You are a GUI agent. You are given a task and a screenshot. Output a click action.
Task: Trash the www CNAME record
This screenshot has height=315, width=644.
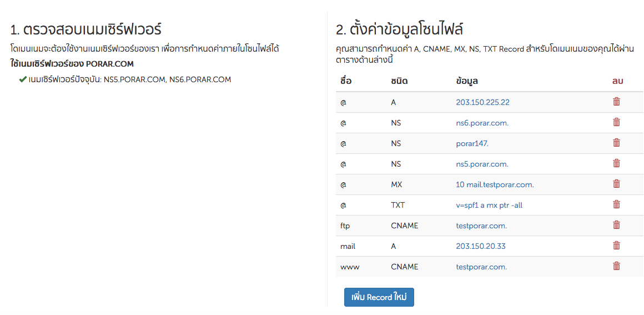pos(616,266)
